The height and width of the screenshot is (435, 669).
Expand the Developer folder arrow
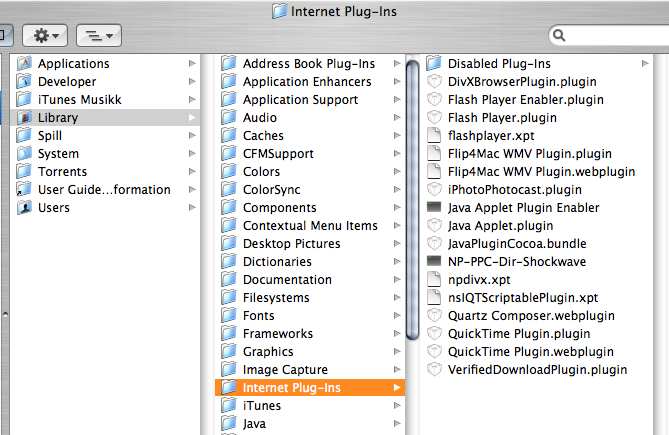pos(192,81)
